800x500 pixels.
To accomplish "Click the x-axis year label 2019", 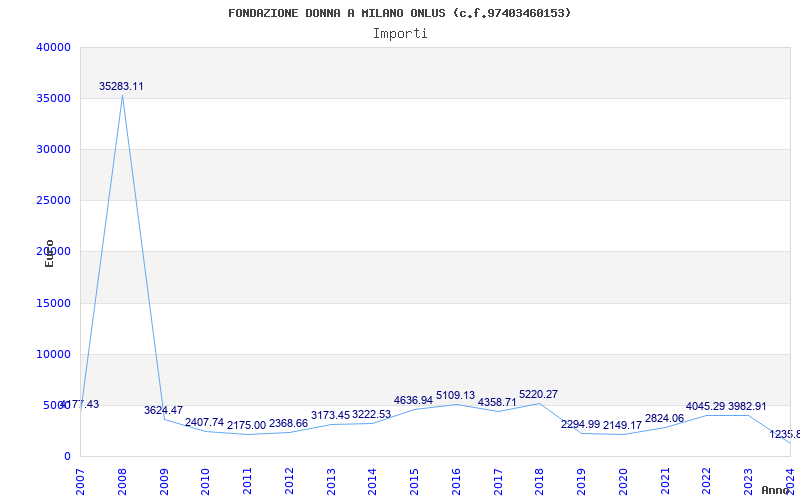I will coord(582,482).
